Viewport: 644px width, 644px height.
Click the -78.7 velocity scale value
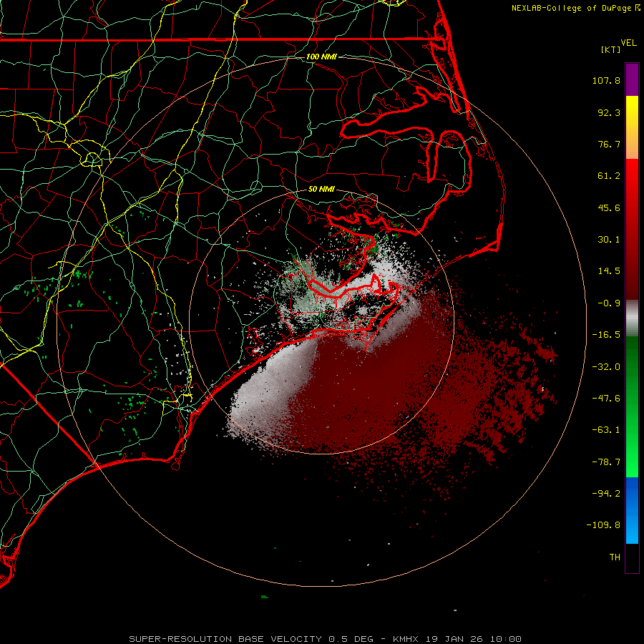tap(606, 462)
